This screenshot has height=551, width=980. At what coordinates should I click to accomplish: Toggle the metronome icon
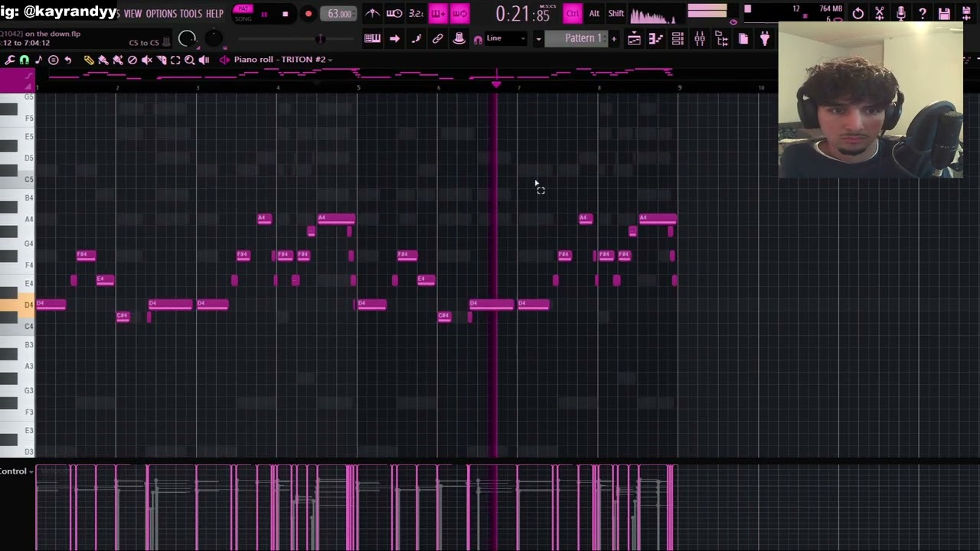click(x=372, y=14)
